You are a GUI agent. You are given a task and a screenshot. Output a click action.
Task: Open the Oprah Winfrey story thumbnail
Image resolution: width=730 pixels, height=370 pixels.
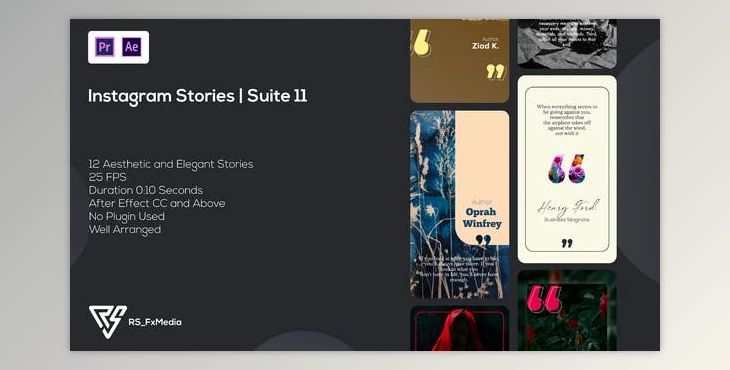pyautogui.click(x=460, y=204)
